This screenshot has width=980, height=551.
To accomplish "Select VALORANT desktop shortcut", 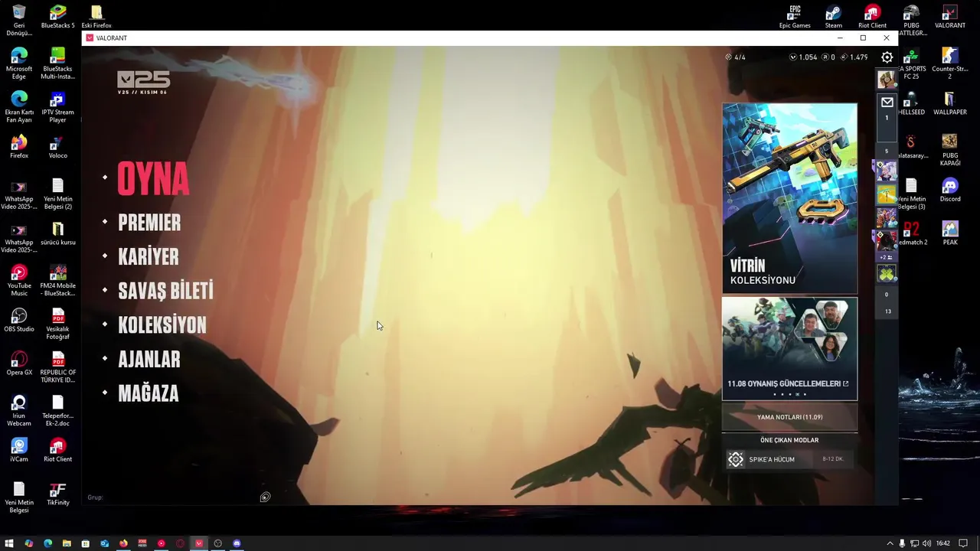I will click(x=949, y=17).
